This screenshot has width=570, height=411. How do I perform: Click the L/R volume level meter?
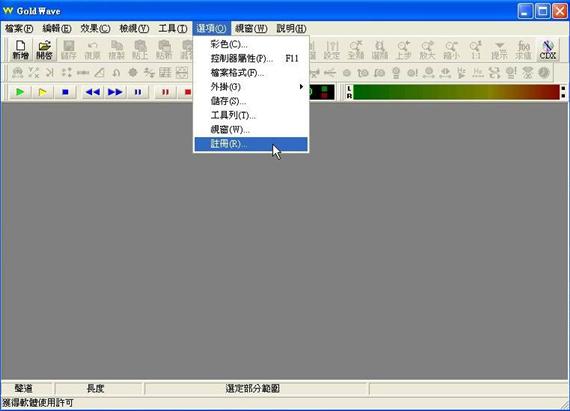[x=455, y=92]
